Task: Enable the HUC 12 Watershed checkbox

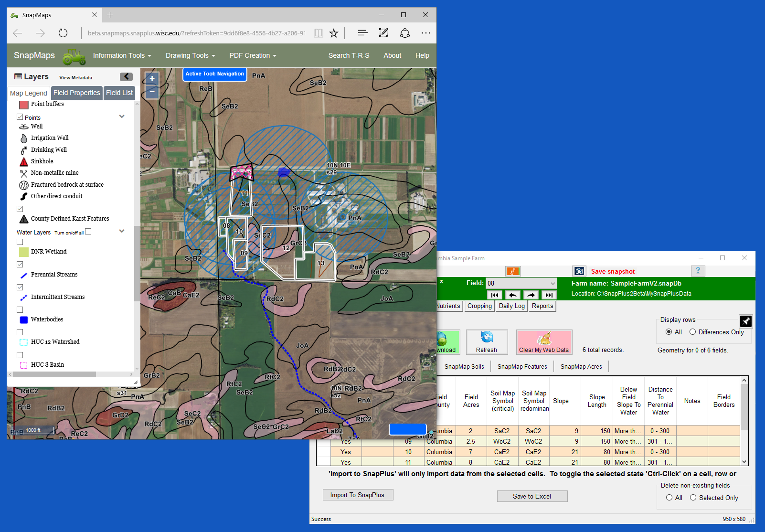Action: coord(20,332)
